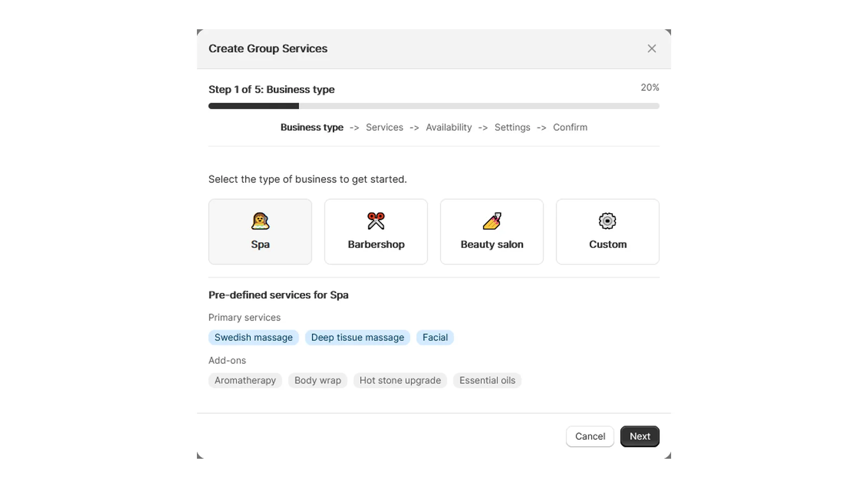Click the Spa woman-in-steam icon

tap(260, 221)
